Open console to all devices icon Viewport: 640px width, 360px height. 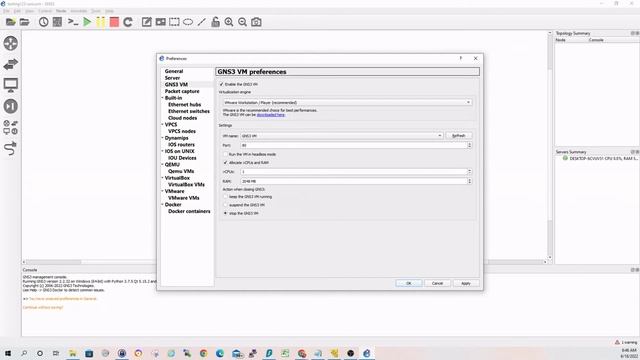coord(73,22)
